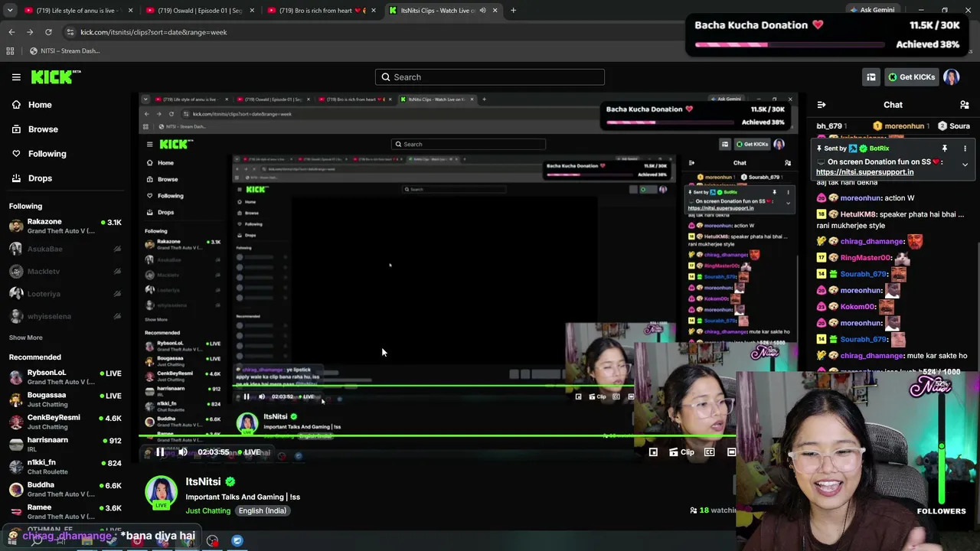Viewport: 980px width, 551px height.
Task: Click the KICK logo in the header
Action: pyautogui.click(x=56, y=77)
